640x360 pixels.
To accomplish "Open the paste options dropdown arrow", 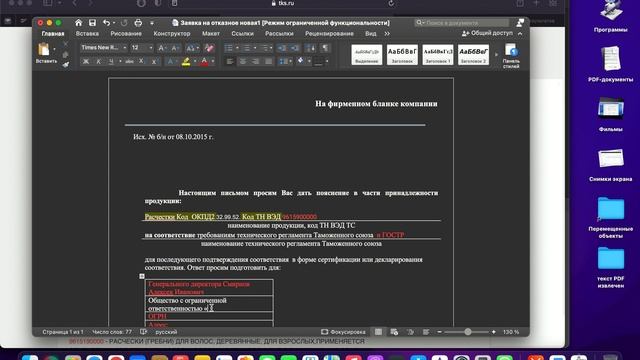I will point(54,49).
